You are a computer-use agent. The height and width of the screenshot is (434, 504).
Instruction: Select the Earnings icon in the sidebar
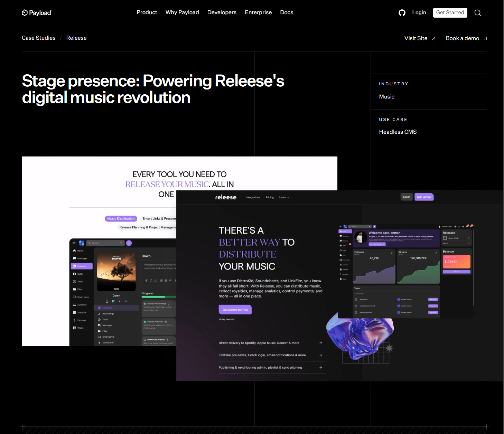(74, 320)
